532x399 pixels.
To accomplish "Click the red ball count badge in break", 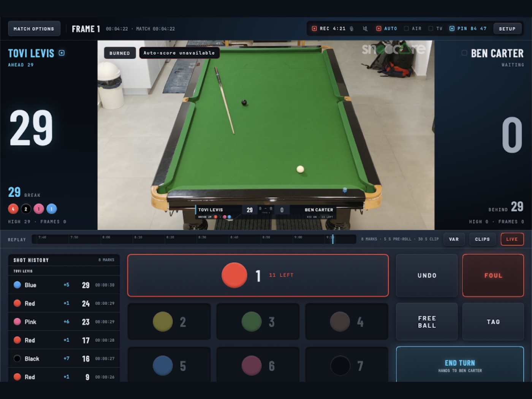I will pos(13,209).
